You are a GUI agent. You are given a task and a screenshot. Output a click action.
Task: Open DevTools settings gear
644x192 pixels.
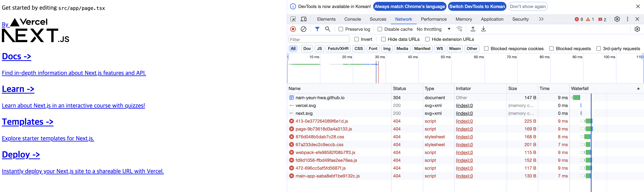(617, 19)
